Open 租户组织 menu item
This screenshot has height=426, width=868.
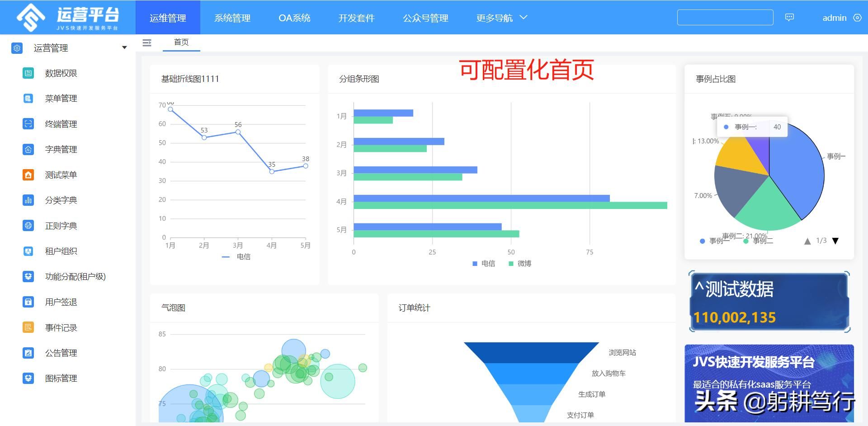pos(61,251)
